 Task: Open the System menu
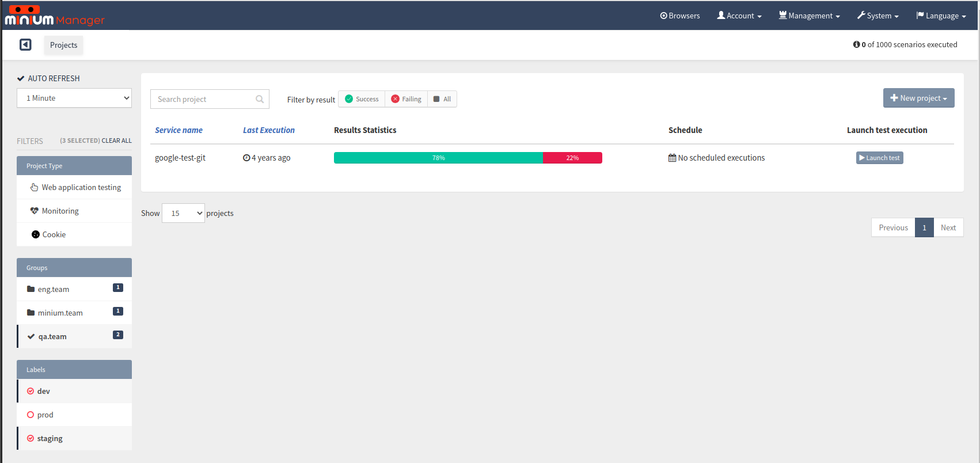pos(878,16)
